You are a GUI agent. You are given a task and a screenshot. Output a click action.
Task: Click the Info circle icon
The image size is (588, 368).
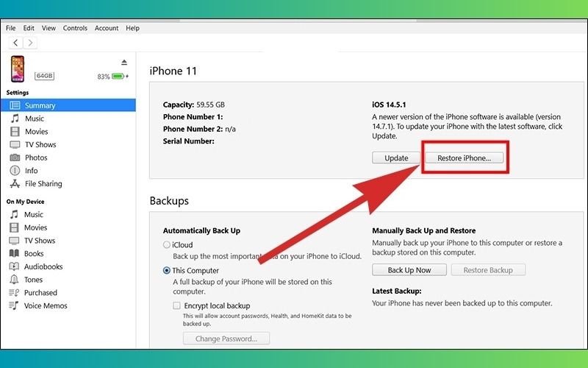[15, 171]
